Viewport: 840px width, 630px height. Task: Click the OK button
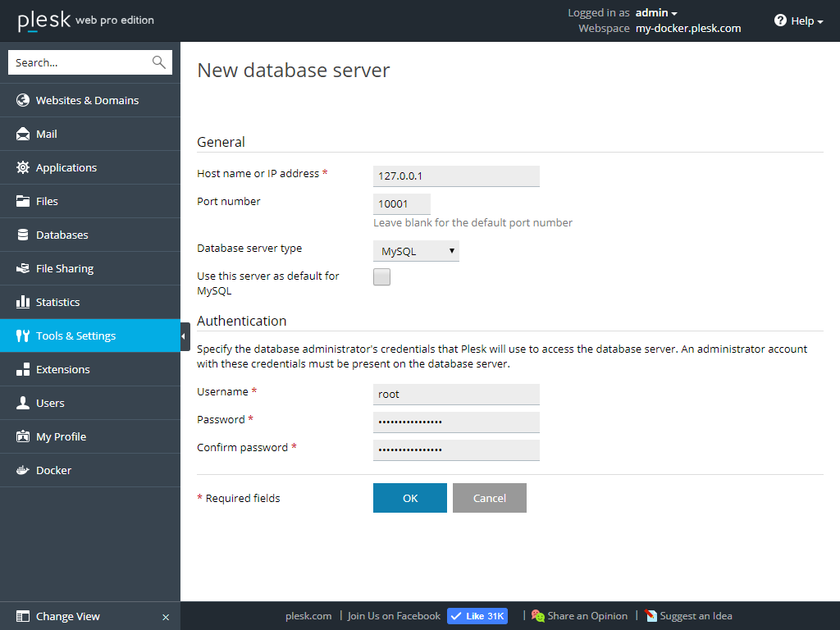pos(410,498)
